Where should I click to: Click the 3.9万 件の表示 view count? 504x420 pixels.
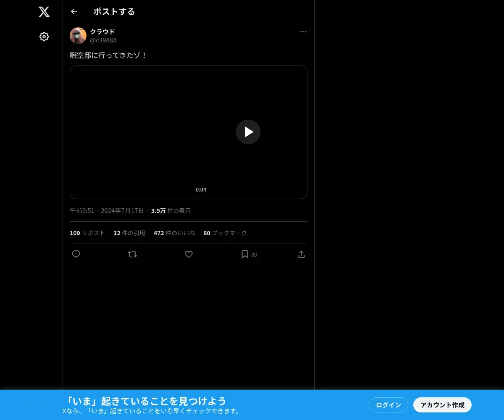[171, 210]
